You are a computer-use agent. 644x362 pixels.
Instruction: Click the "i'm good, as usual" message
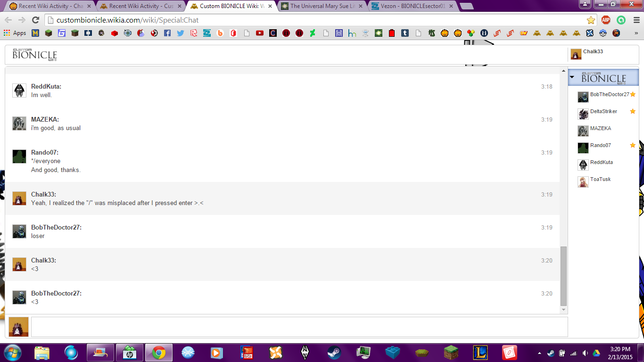(x=56, y=128)
